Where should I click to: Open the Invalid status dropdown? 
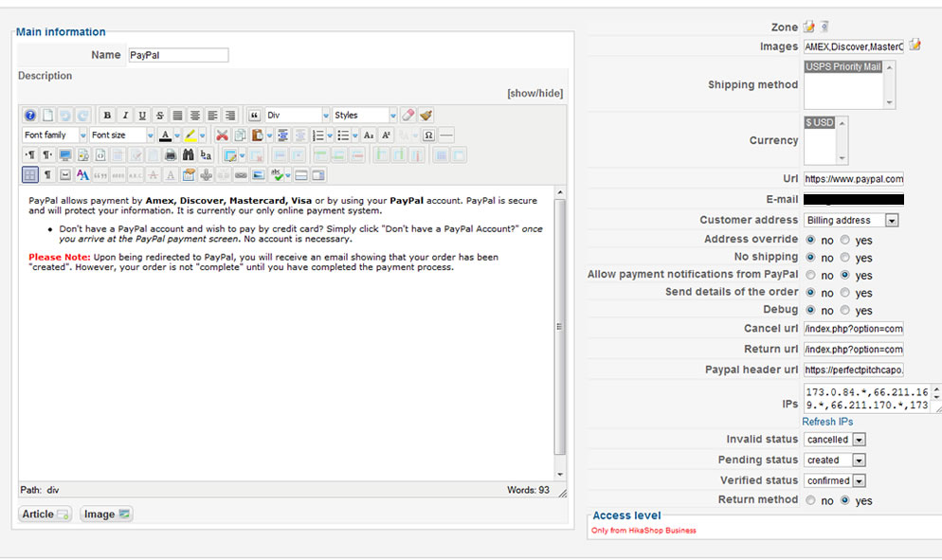(x=835, y=440)
